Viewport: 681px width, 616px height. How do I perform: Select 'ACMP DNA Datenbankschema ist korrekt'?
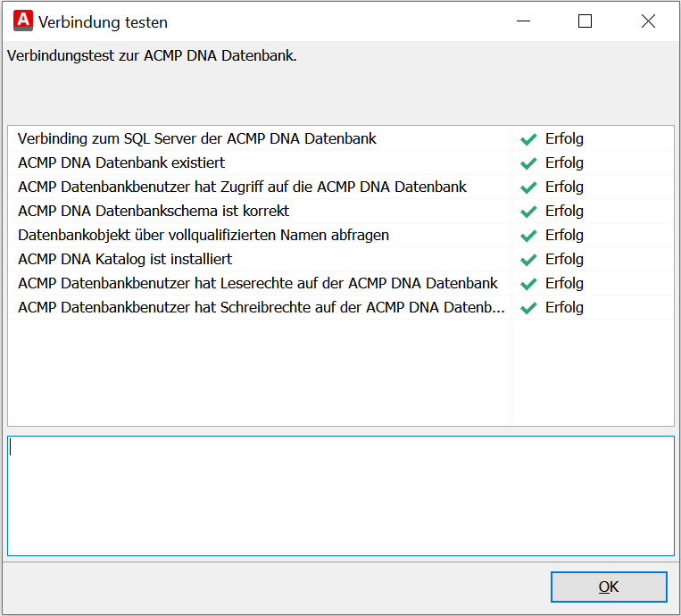(x=154, y=211)
